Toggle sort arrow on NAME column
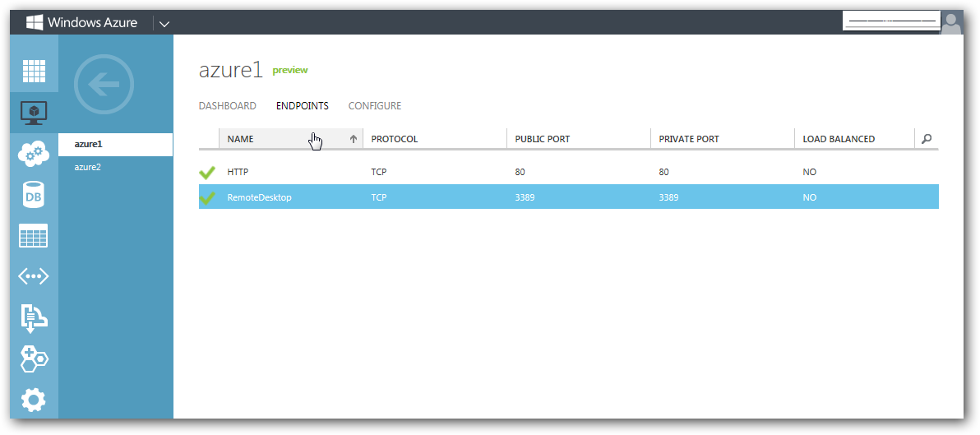Screen dimensions: 980x435 (x=354, y=139)
